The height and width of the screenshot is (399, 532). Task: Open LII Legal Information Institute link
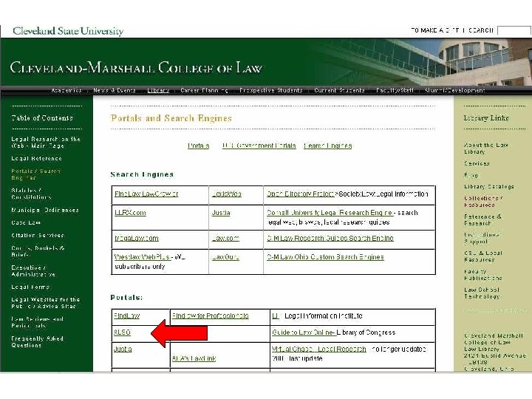(276, 316)
